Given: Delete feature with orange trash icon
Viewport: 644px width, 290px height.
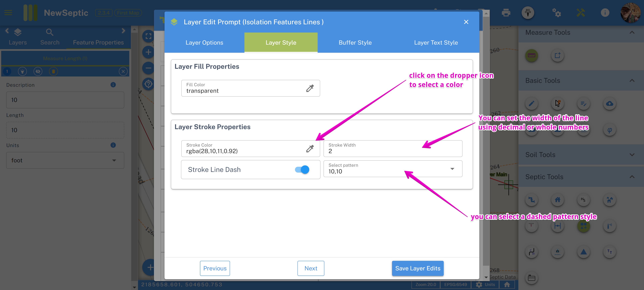Looking at the screenshot, I should tap(53, 71).
